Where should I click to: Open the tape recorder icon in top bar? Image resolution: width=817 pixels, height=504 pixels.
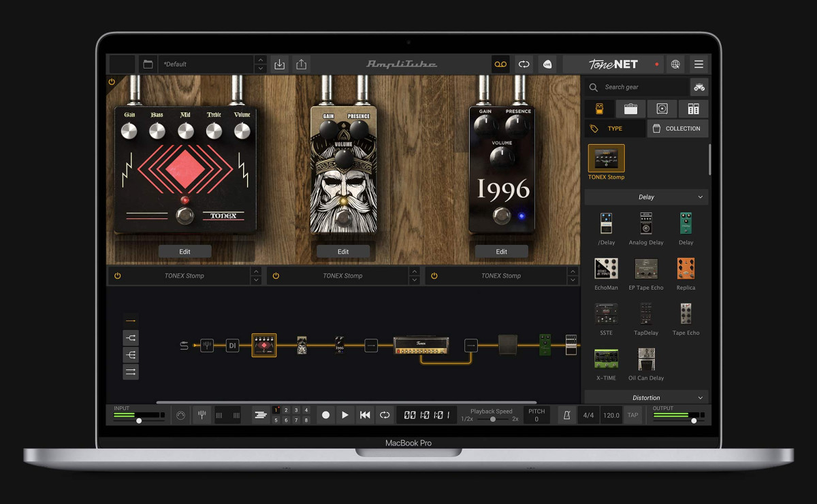pyautogui.click(x=500, y=64)
